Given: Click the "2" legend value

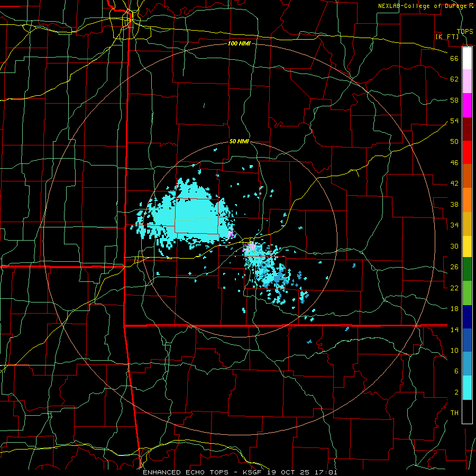Looking at the screenshot, I should click(x=456, y=392).
